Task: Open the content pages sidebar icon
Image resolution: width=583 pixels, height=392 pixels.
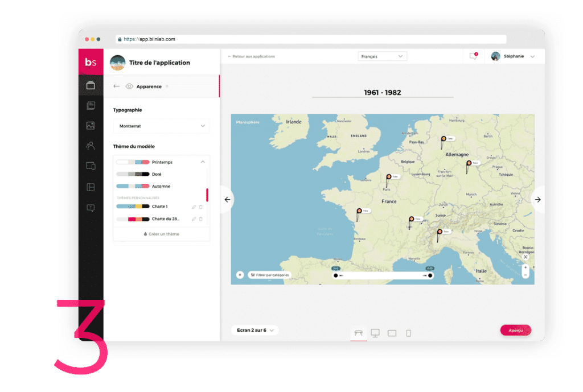Action: (x=91, y=105)
